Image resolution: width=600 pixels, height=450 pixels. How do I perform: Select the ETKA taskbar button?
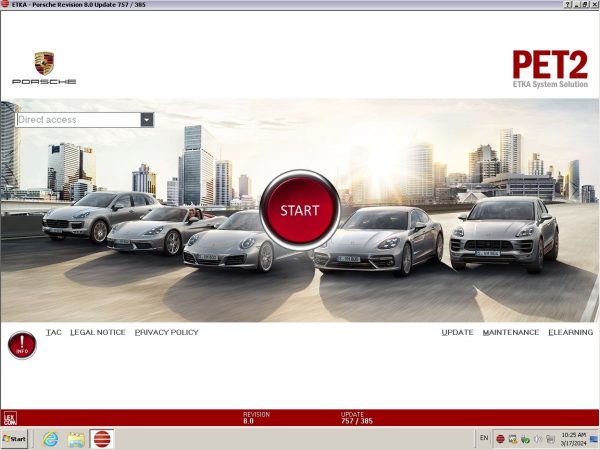click(102, 439)
